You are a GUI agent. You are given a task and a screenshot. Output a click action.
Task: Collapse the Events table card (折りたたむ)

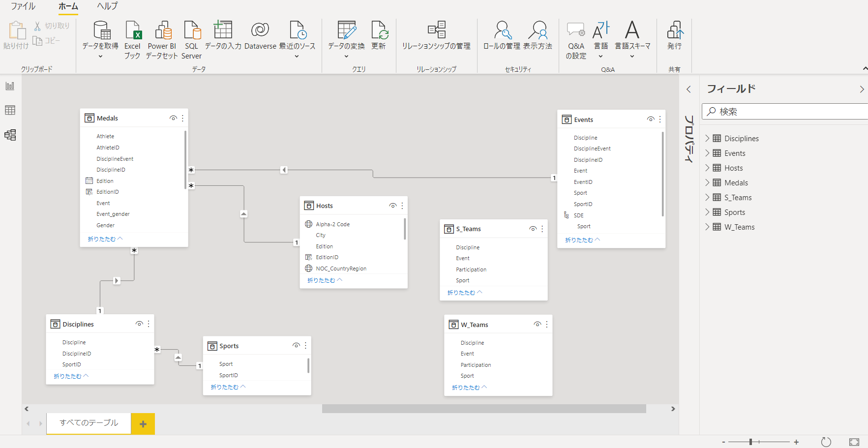coord(583,240)
